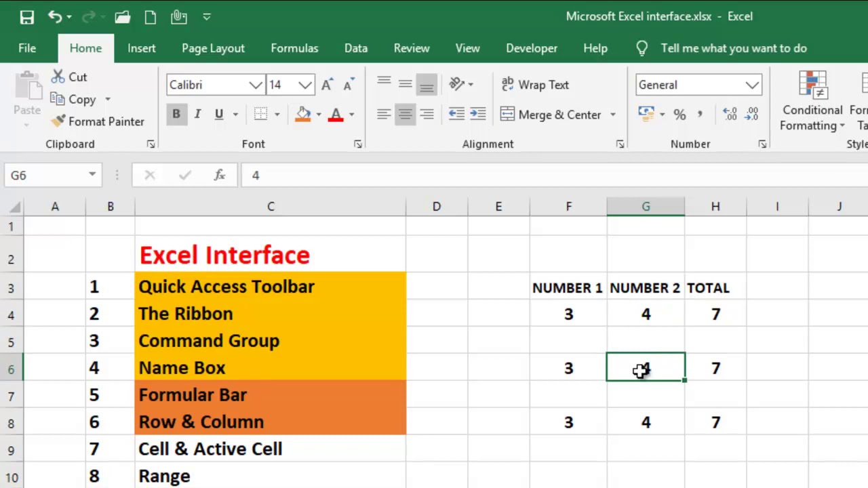Copy the selected cell
The image size is (868, 488).
point(73,99)
